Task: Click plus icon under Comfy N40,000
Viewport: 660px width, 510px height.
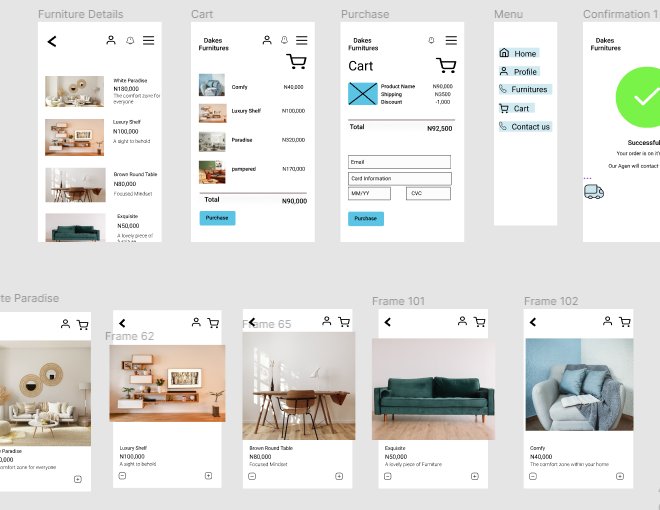Action: (x=620, y=476)
